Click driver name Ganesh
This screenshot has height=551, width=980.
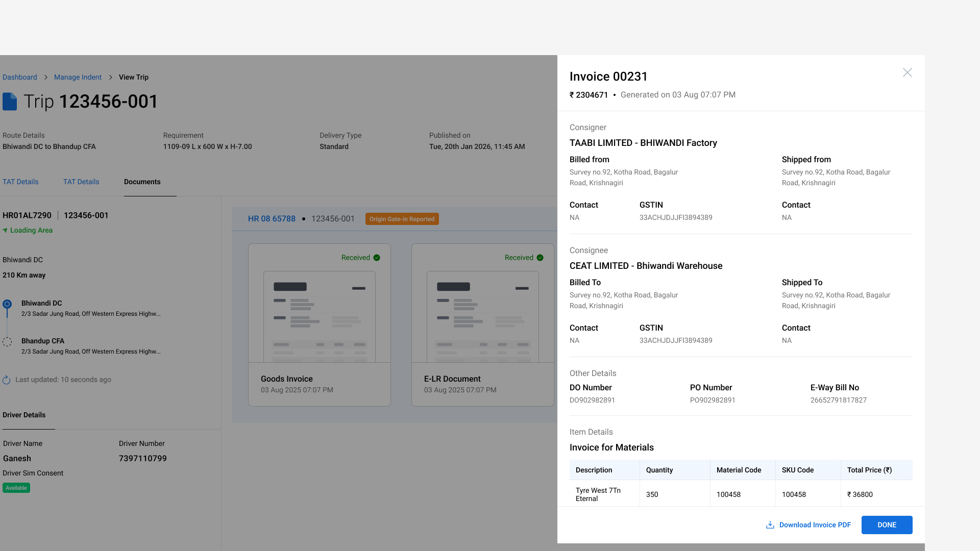pyautogui.click(x=17, y=459)
